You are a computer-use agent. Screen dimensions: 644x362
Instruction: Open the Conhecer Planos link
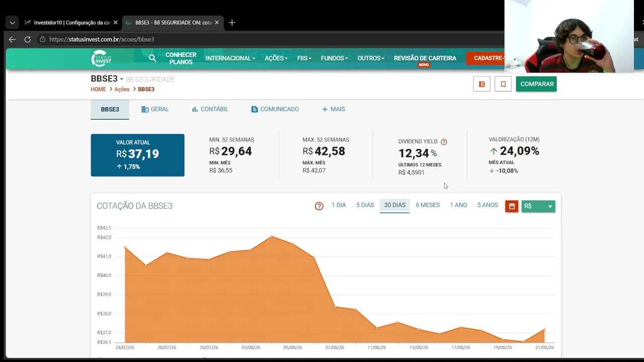click(x=181, y=58)
